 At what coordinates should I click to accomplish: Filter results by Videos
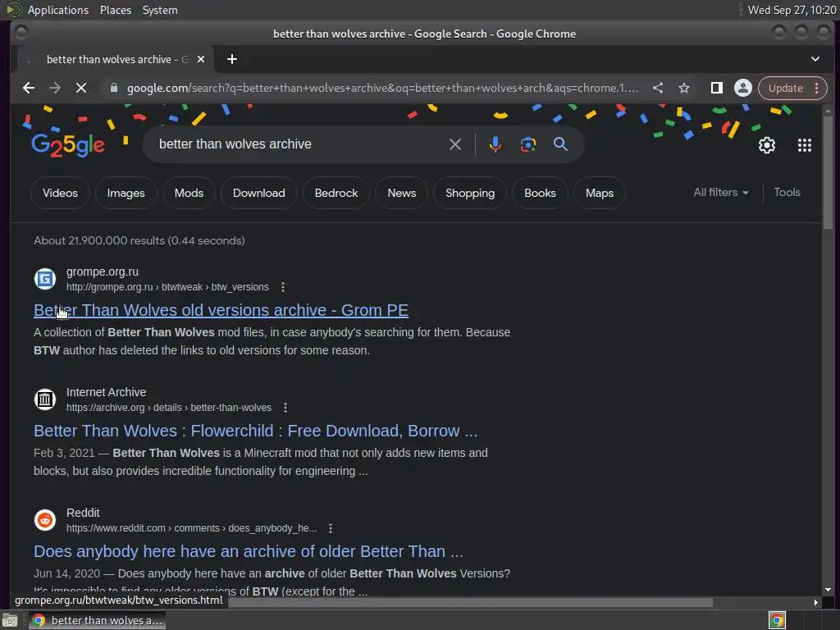coord(60,193)
